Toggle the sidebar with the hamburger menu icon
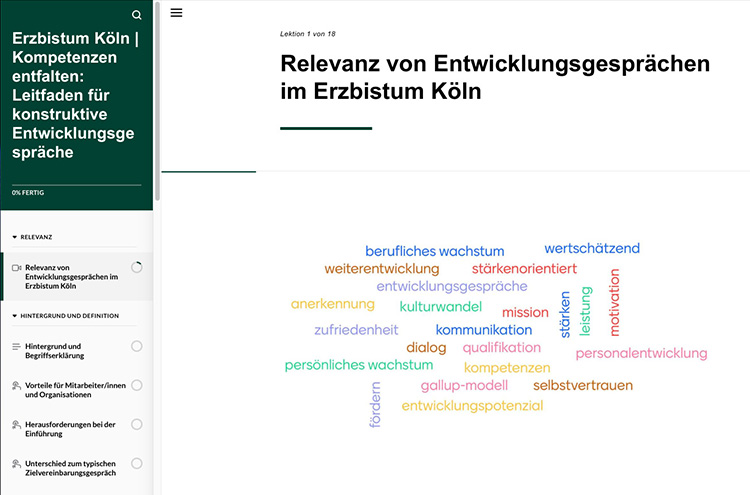This screenshot has width=750, height=495. tap(176, 13)
